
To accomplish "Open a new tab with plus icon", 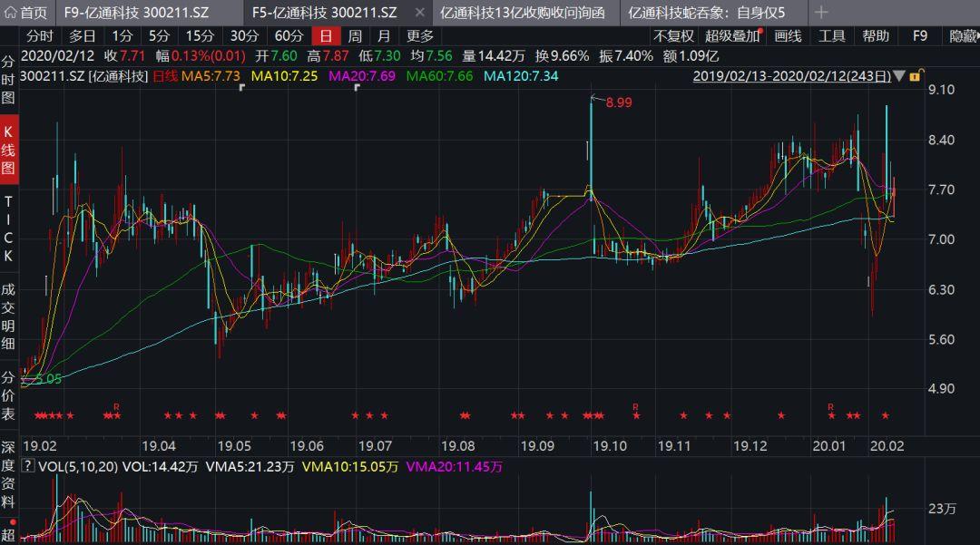I will tap(820, 13).
